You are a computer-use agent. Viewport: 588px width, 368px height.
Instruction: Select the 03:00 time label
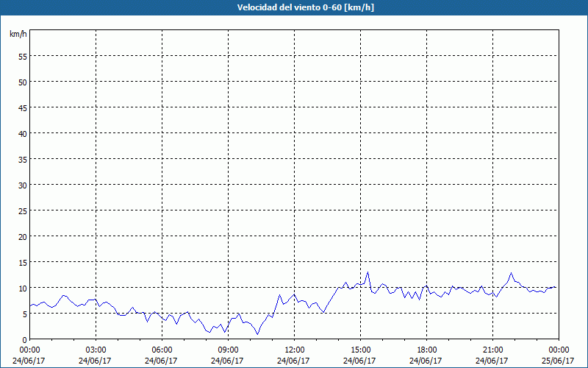click(96, 350)
